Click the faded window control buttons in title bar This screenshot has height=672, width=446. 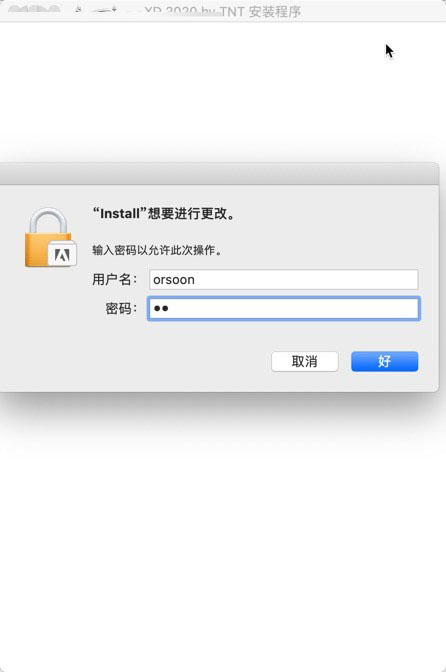coord(34,9)
